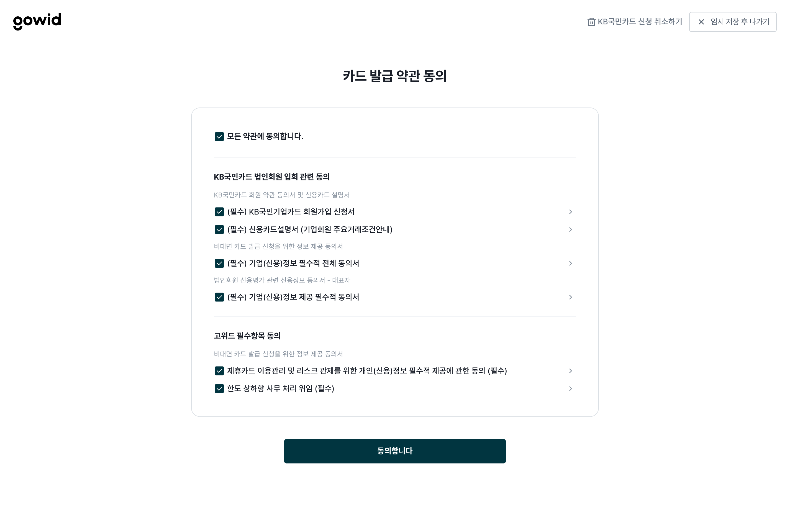Image resolution: width=790 pixels, height=532 pixels.
Task: Expand 제휴카드 이용관리 동의 chevron
Action: point(571,371)
